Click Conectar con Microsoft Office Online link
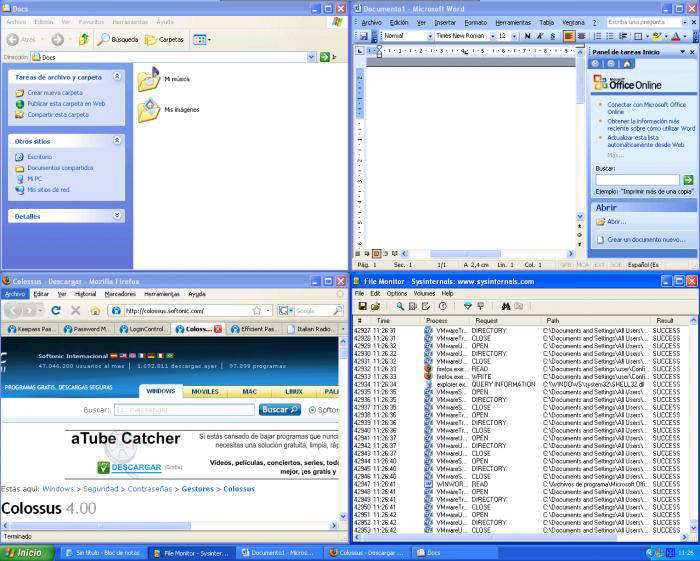Viewport: 700px width, 561px height. [646, 108]
